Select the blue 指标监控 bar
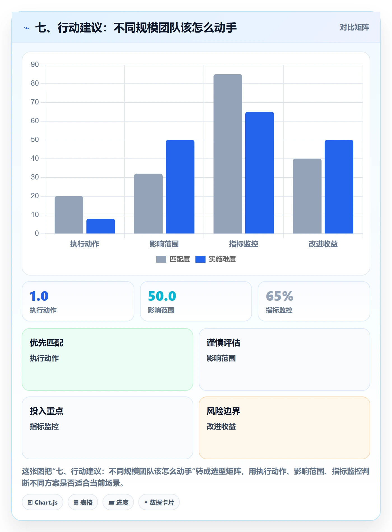Viewport: 392px width, 532px height. click(260, 172)
